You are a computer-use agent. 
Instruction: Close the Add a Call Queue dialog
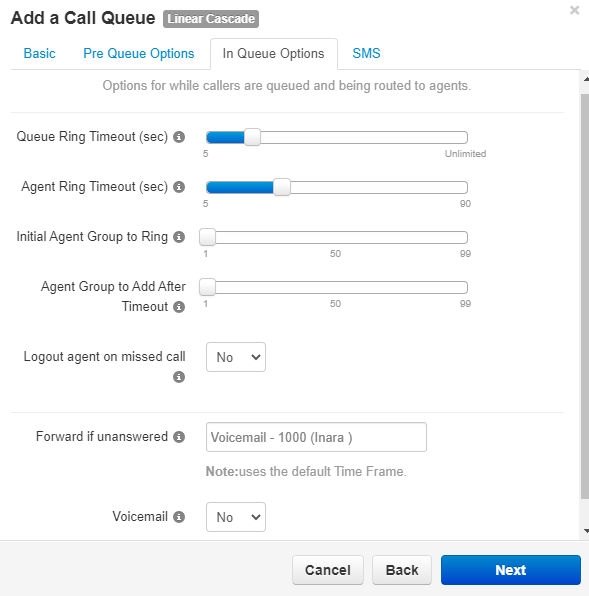point(575,10)
